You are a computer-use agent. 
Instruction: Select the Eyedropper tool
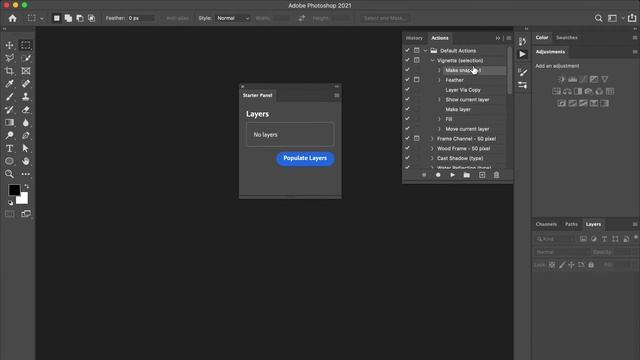(x=9, y=84)
